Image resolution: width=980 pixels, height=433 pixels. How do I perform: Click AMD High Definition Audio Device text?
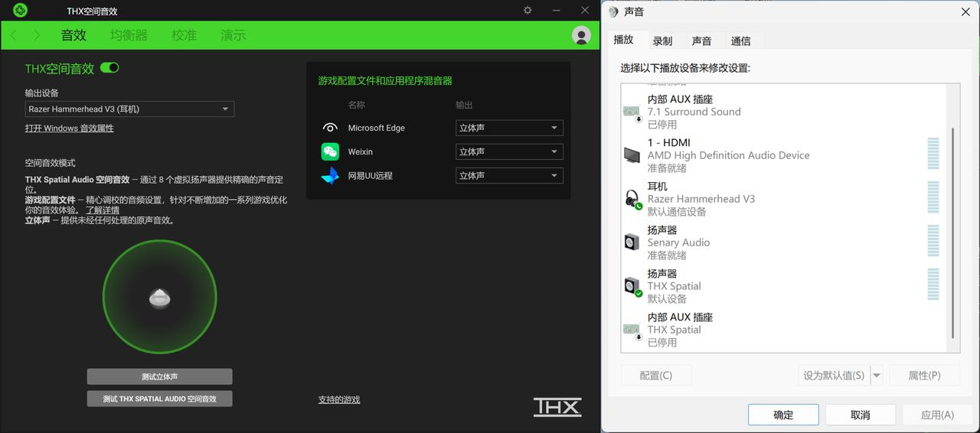coord(729,155)
